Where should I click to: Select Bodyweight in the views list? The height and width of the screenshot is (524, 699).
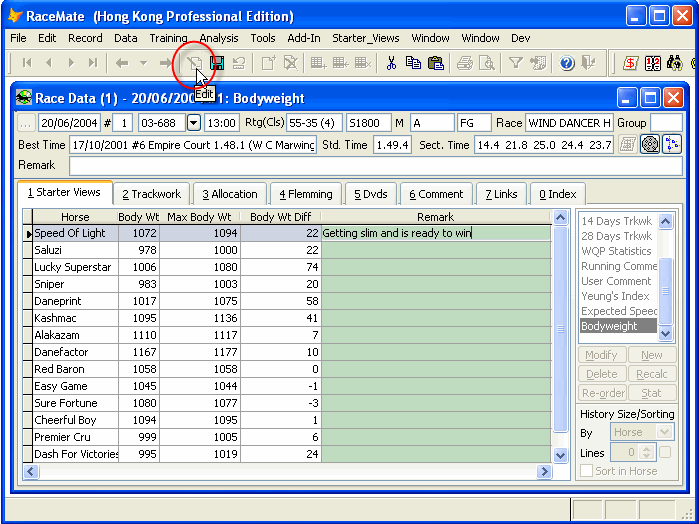(x=618, y=326)
